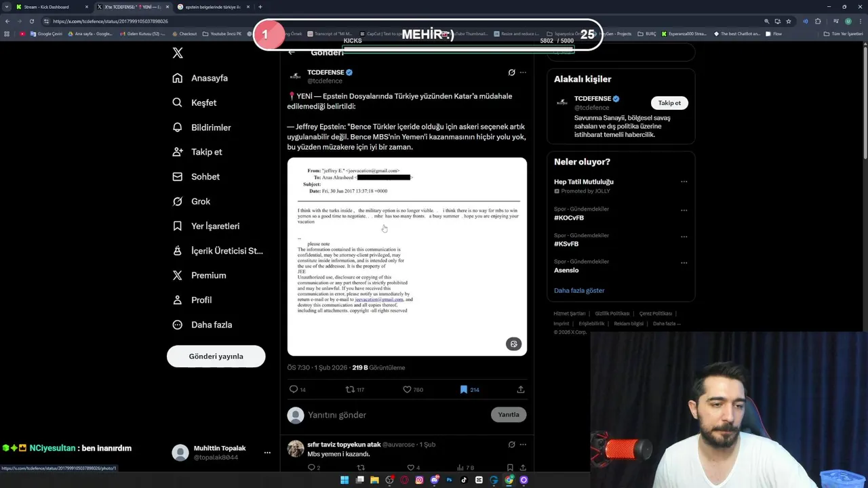Click the address bar URL
This screenshot has height=488, width=868.
[111, 21]
